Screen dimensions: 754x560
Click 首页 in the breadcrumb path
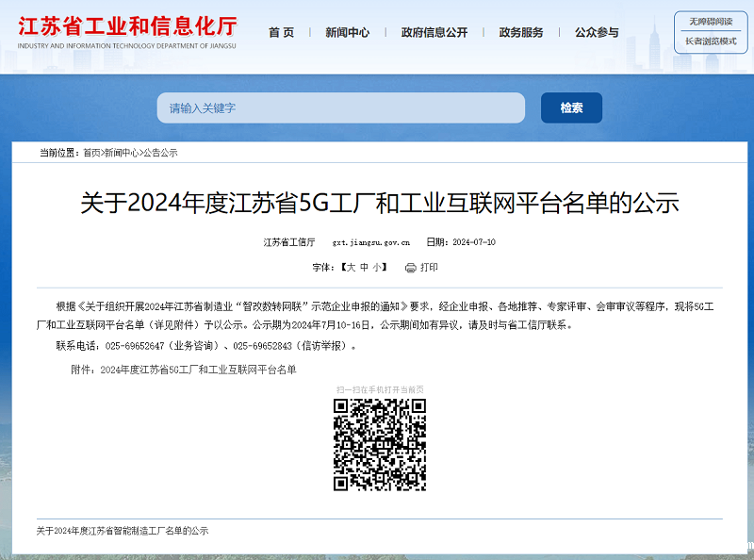coord(91,153)
